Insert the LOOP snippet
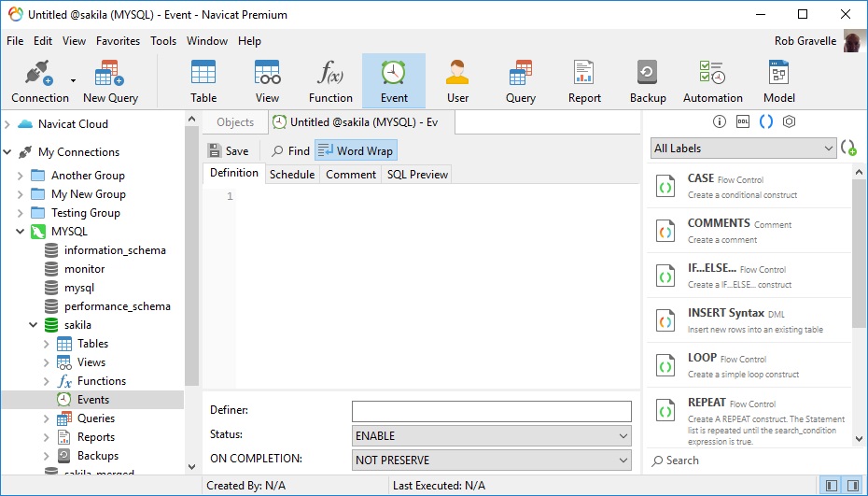 tap(749, 365)
